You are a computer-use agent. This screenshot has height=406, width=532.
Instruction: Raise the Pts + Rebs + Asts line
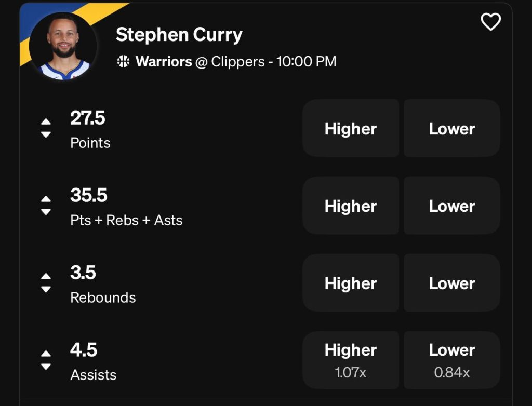tap(46, 199)
